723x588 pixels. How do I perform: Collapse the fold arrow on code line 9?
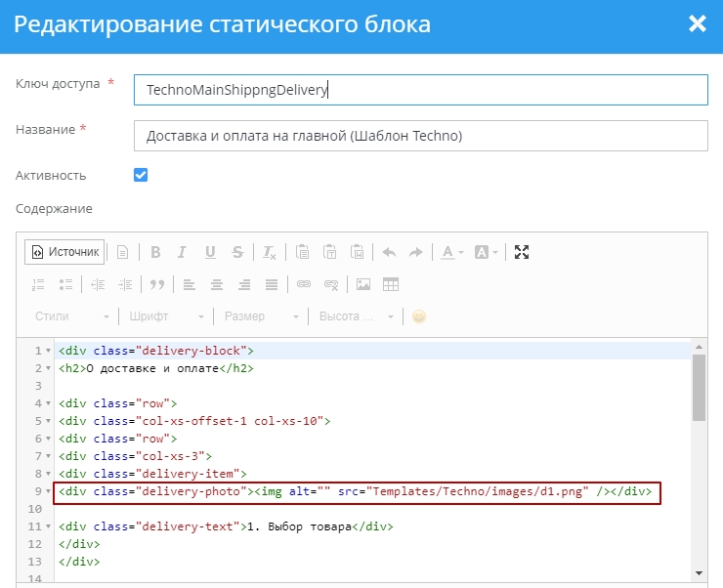49,491
